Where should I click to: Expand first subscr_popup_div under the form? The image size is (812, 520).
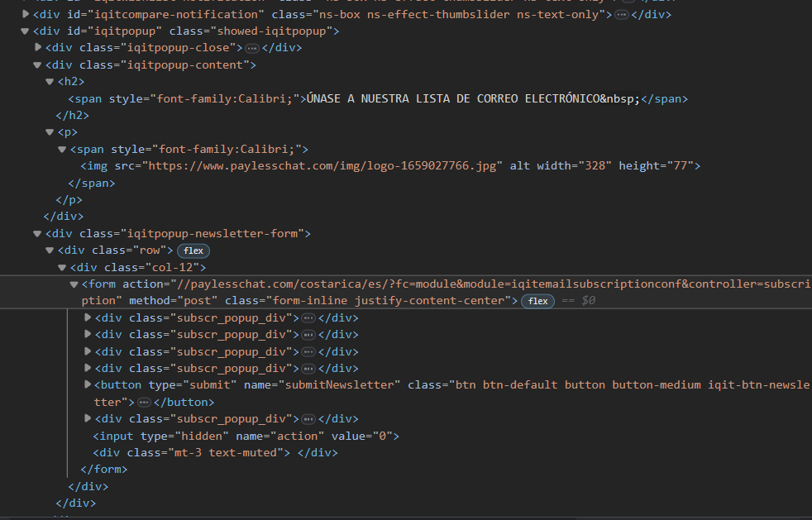tap(88, 317)
